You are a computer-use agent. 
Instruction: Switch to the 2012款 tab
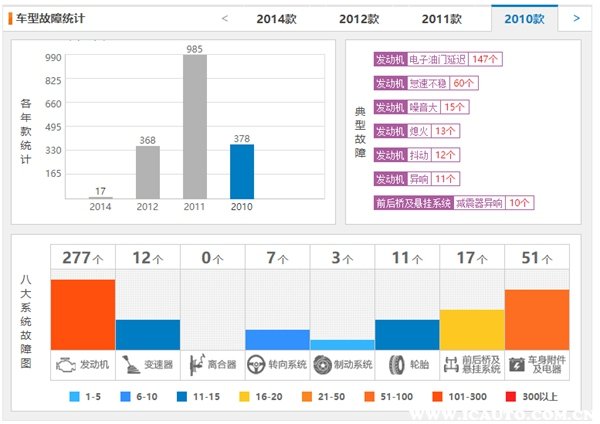coord(359,19)
